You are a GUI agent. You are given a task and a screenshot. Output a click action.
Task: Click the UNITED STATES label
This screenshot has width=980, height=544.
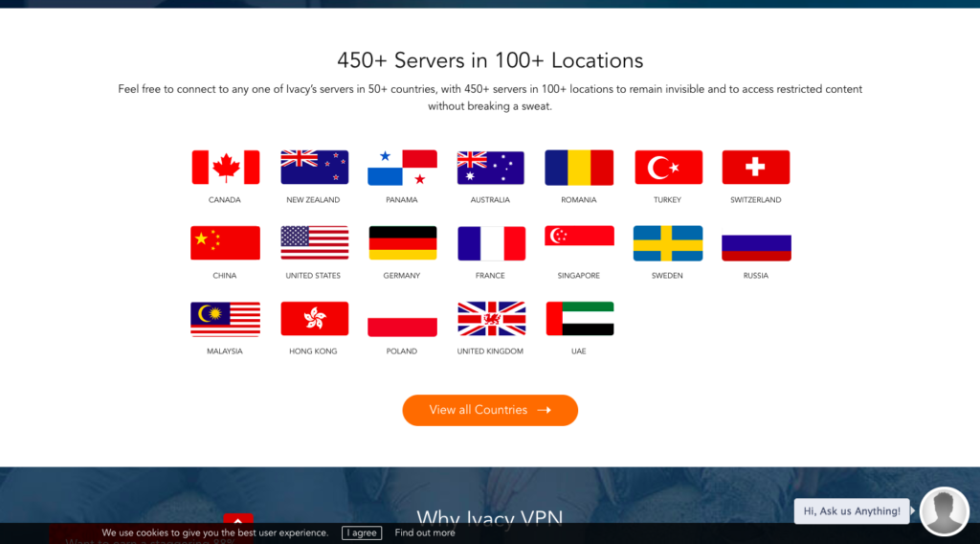click(313, 276)
